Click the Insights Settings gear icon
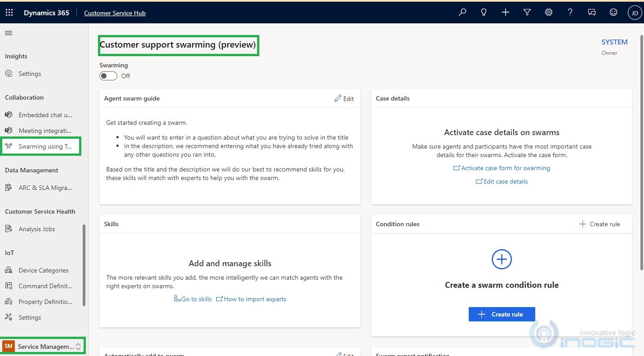This screenshot has height=356, width=644. coord(9,73)
